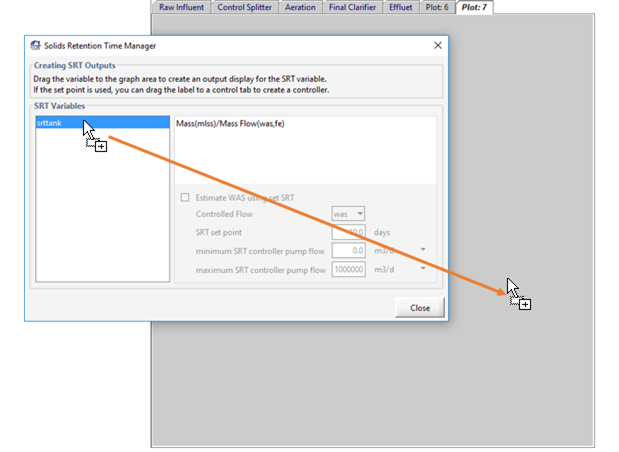Focus the minimum SRT controller pump flow field
This screenshot has height=452, width=619.
pyautogui.click(x=348, y=251)
